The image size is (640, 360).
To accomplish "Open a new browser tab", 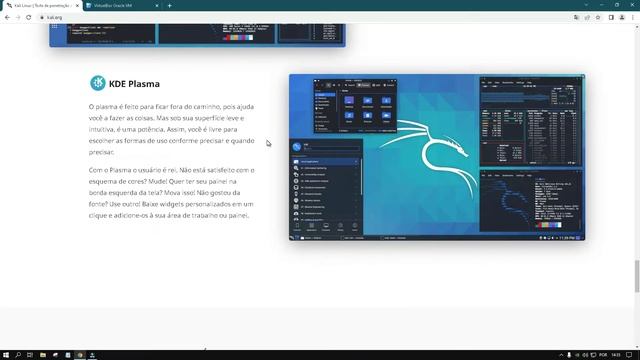I will pos(169,6).
